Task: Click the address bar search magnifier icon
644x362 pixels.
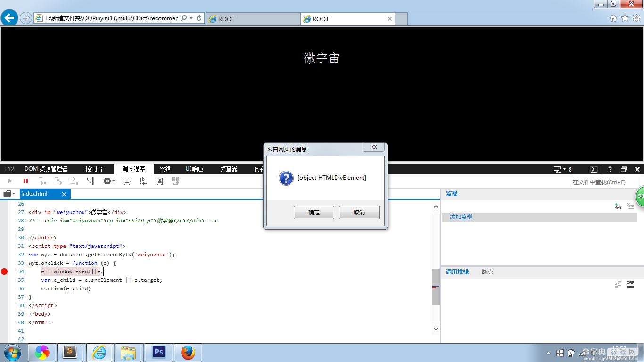Action: 183,18
